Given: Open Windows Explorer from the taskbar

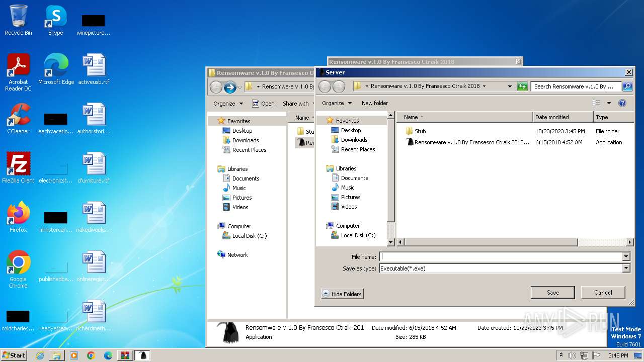Looking at the screenshot, I should tap(57, 355).
